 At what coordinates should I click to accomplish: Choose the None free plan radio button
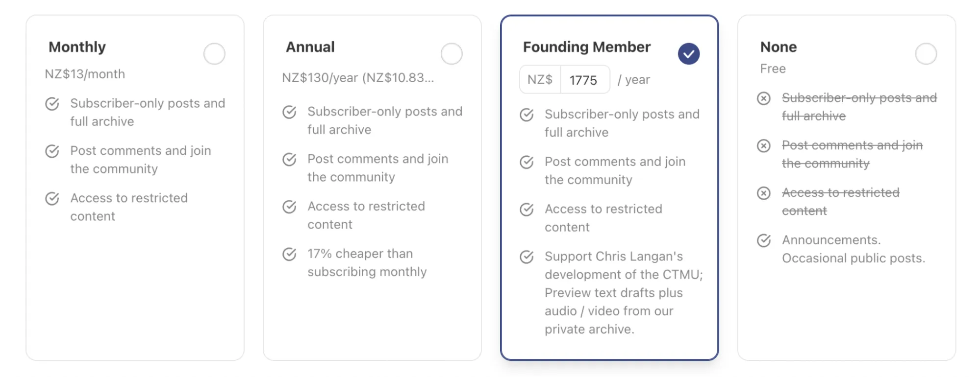926,54
